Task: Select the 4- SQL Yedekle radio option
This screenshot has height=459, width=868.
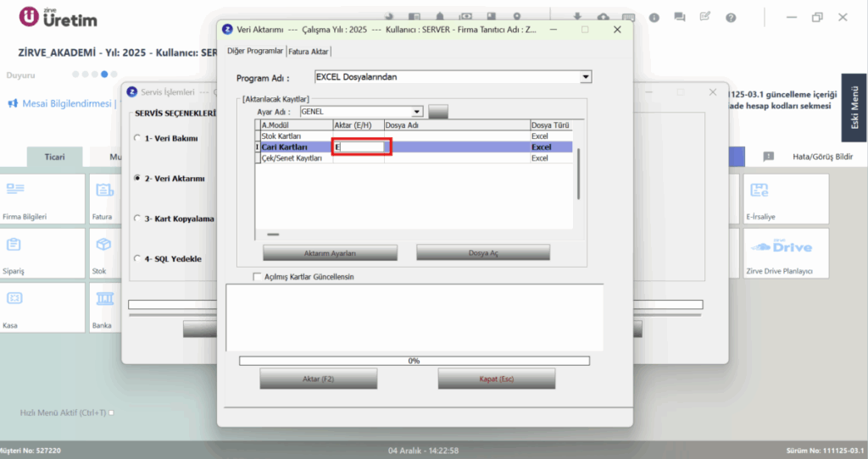Action: pyautogui.click(x=137, y=258)
